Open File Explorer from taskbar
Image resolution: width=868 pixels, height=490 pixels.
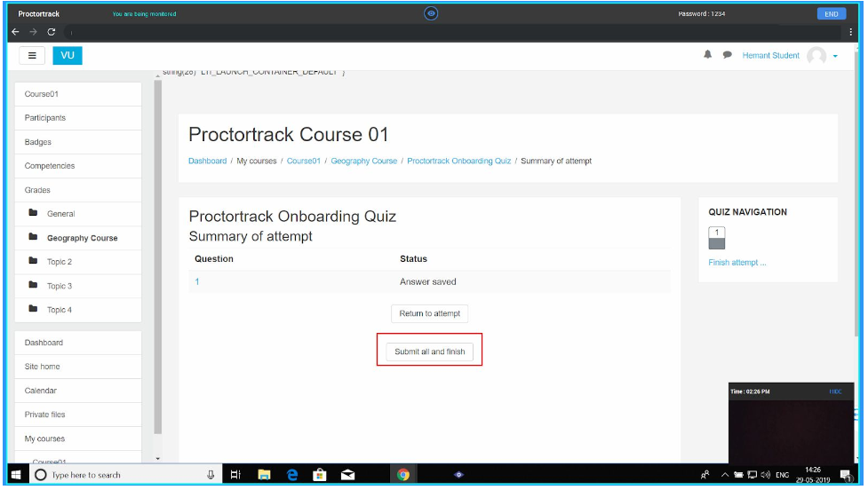[264, 475]
